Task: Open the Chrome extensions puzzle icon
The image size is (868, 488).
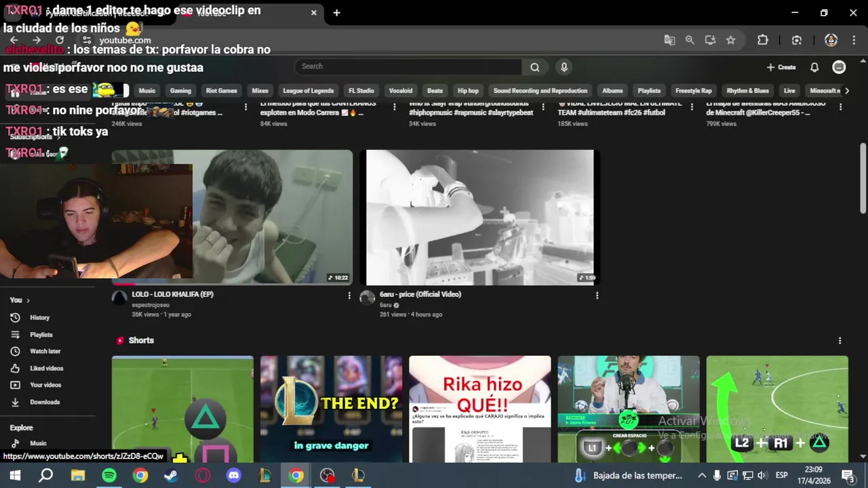Action: [763, 40]
